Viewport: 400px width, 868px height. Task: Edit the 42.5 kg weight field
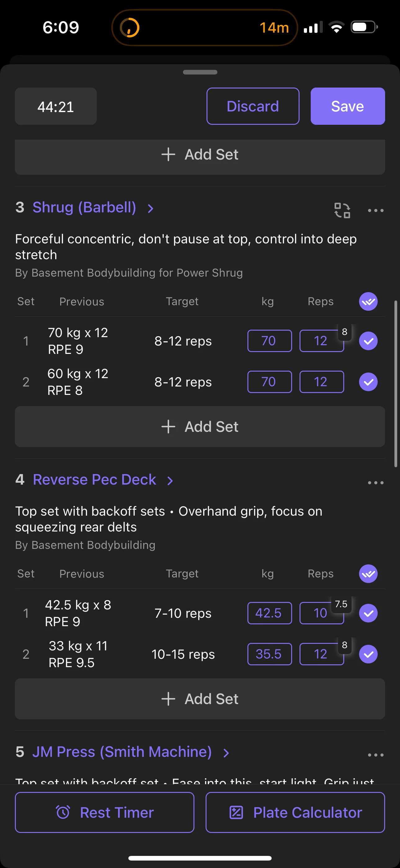(269, 613)
